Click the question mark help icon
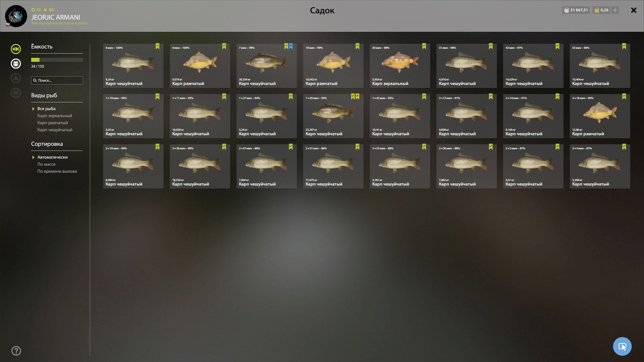Viewport: 644px width, 362px height. (x=16, y=351)
